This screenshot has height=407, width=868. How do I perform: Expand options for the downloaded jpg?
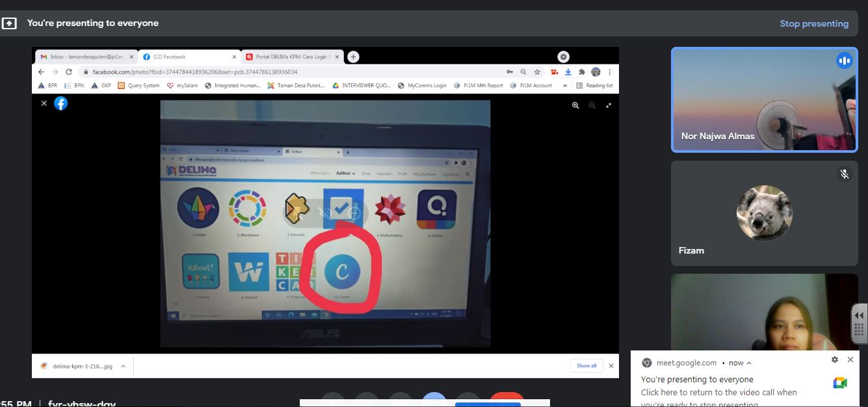click(123, 366)
